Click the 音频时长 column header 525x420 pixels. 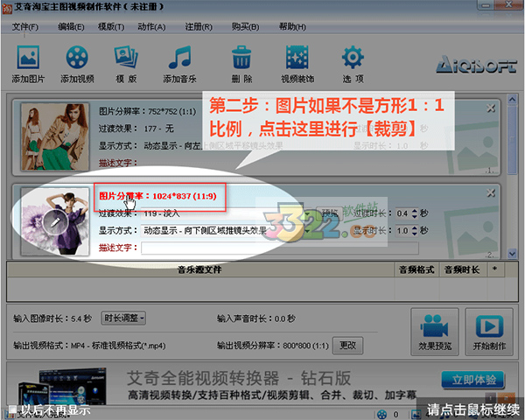tap(462, 269)
